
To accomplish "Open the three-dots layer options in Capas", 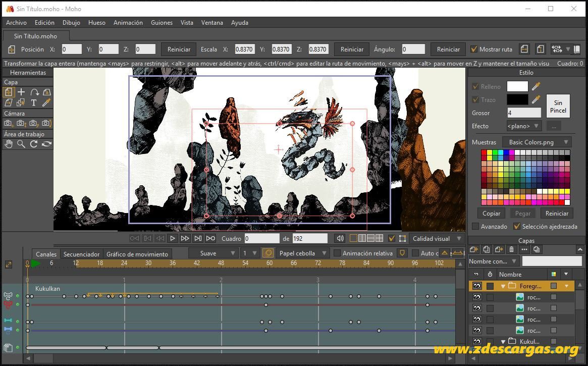I will pos(524,249).
